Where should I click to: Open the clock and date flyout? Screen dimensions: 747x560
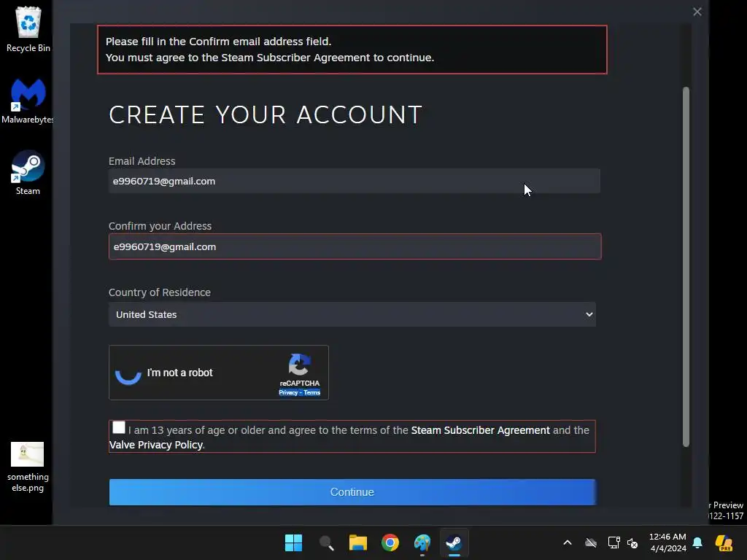pyautogui.click(x=667, y=542)
